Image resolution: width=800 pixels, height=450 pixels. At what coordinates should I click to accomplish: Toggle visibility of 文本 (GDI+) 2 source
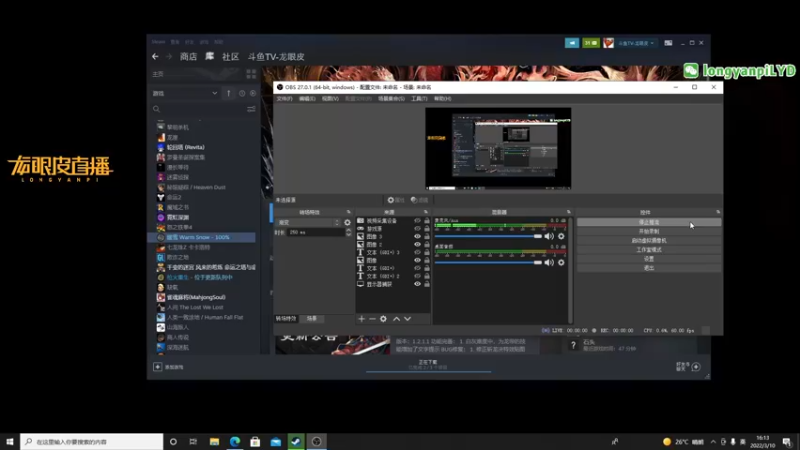(x=417, y=276)
